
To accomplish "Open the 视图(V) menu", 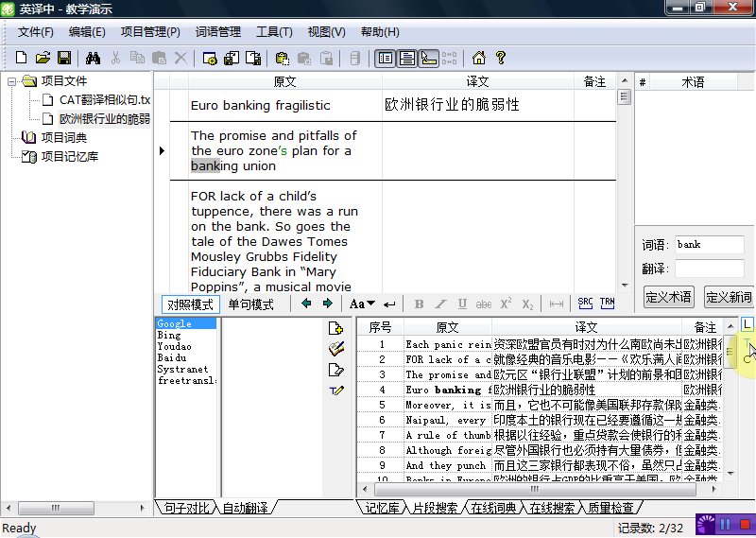I will pos(326,32).
